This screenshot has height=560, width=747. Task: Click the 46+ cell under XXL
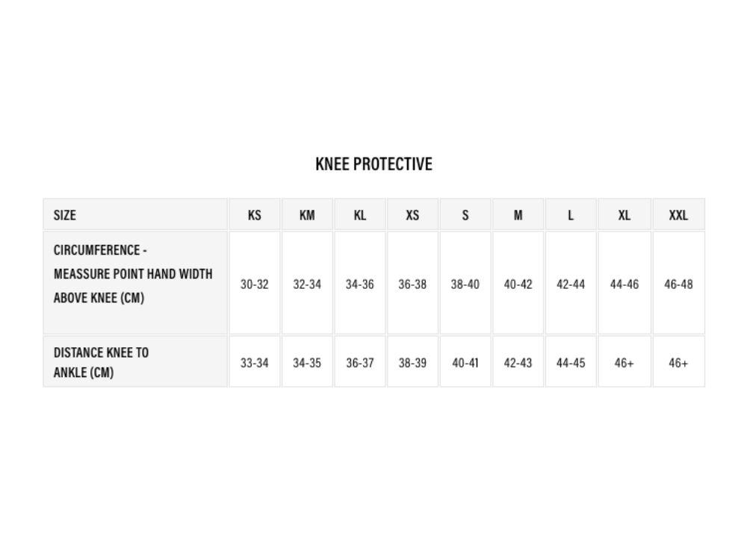point(678,361)
